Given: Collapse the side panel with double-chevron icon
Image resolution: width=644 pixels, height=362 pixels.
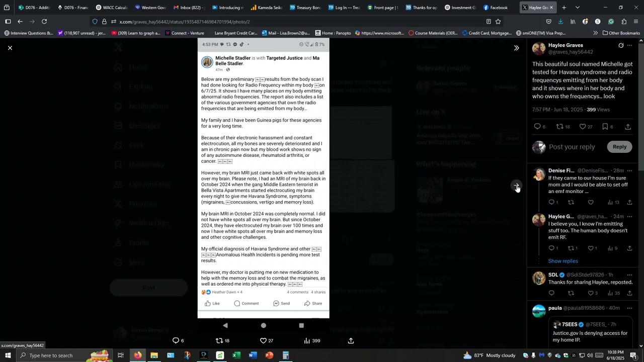Looking at the screenshot, I should 516,48.
